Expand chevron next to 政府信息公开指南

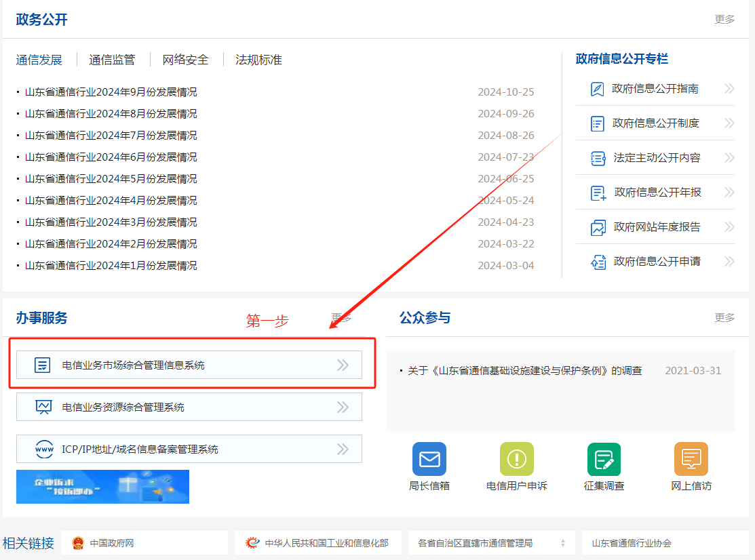(729, 89)
